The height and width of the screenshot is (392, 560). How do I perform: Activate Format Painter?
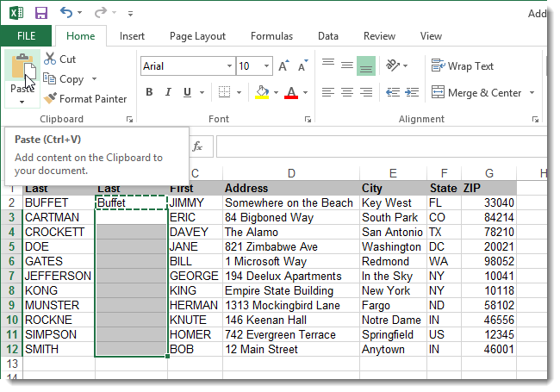pyautogui.click(x=85, y=98)
